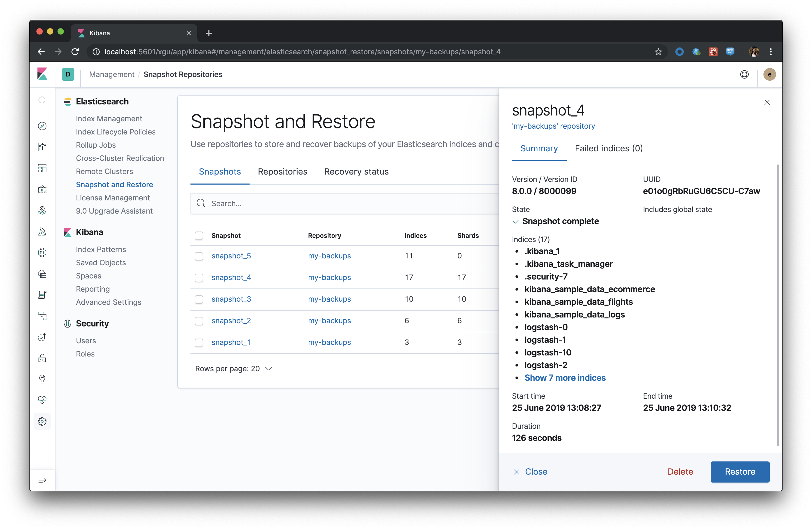Open the help menu icon in header
This screenshot has height=530, width=812.
point(744,74)
